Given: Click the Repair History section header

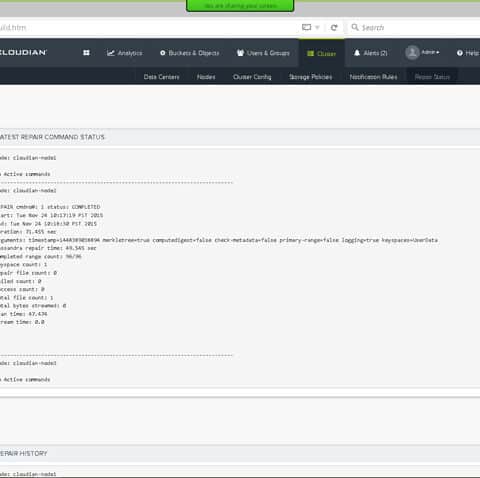Looking at the screenshot, I should pyautogui.click(x=24, y=453).
